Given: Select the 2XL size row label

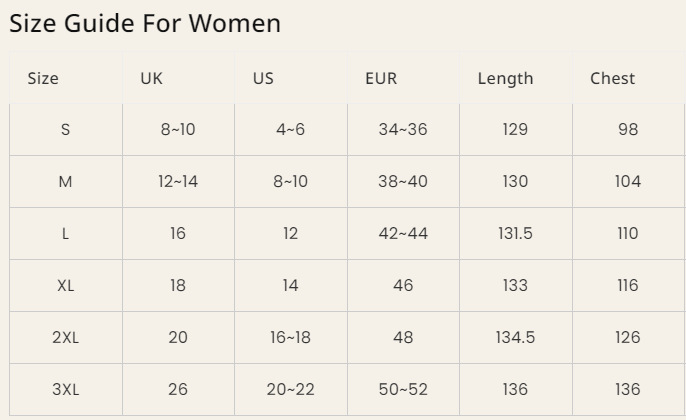Looking at the screenshot, I should [x=66, y=338].
